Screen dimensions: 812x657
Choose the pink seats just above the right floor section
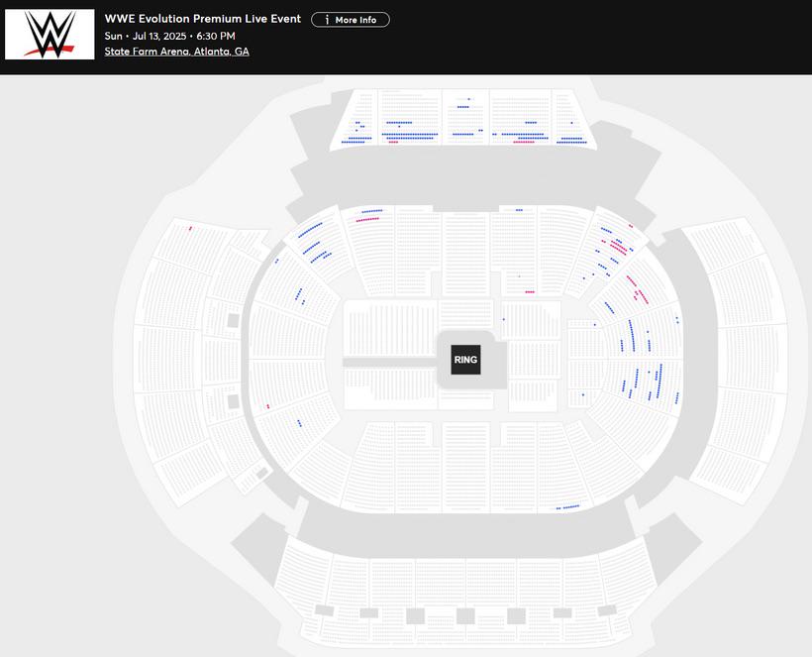click(x=530, y=292)
